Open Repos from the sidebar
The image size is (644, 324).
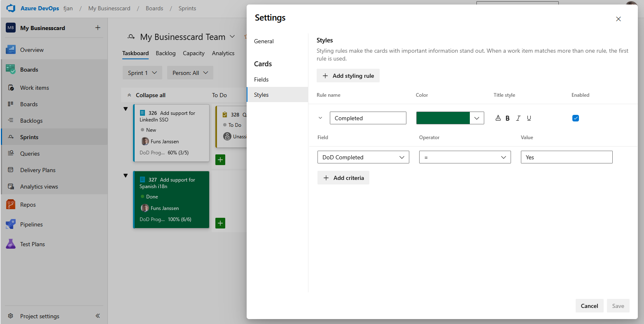click(28, 205)
